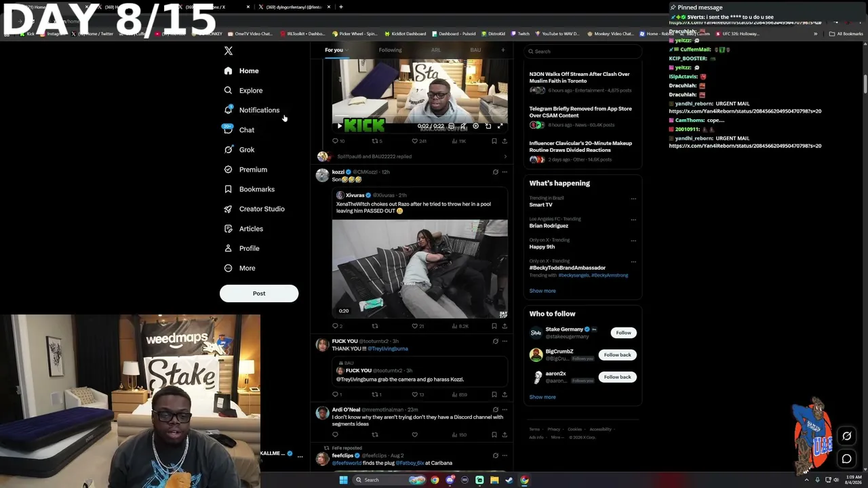This screenshot has width=868, height=488.
Task: Reply to Ardi O'Neal's post
Action: pos(335,434)
